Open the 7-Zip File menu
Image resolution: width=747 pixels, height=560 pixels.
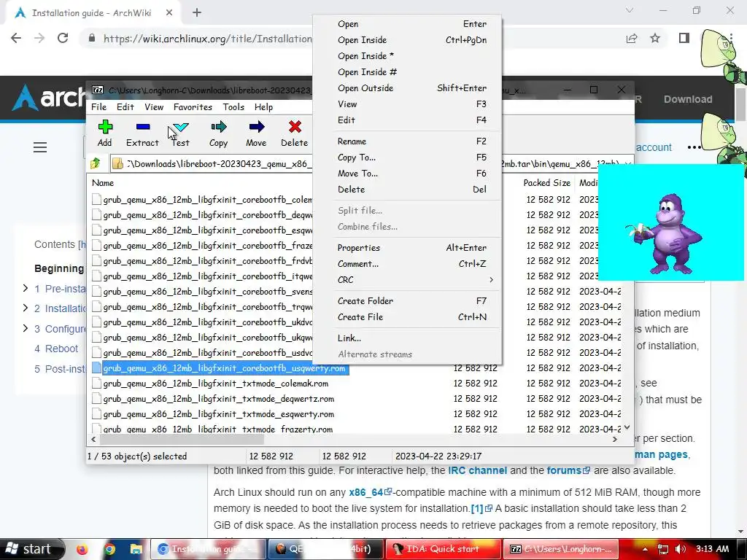[98, 107]
